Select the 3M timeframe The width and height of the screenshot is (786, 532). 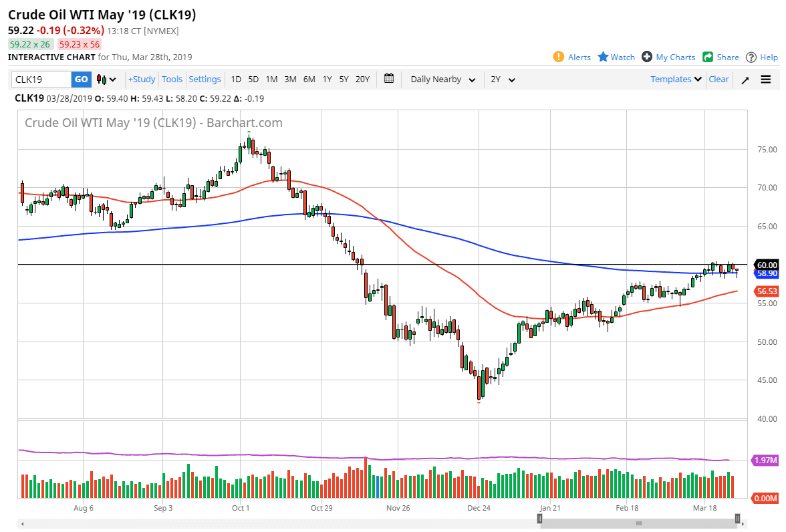pos(290,79)
